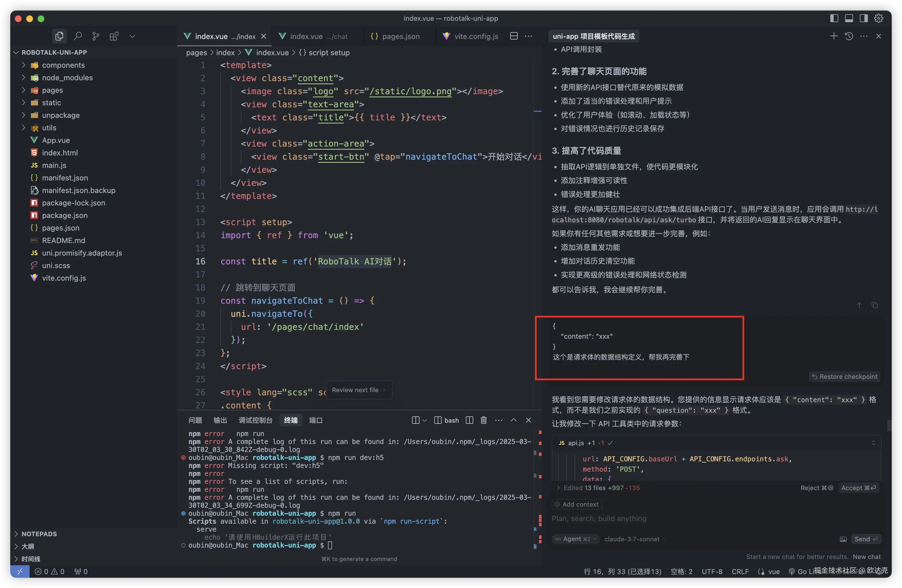Switch to the 输出 panel tab
This screenshot has width=902, height=588.
(x=220, y=420)
